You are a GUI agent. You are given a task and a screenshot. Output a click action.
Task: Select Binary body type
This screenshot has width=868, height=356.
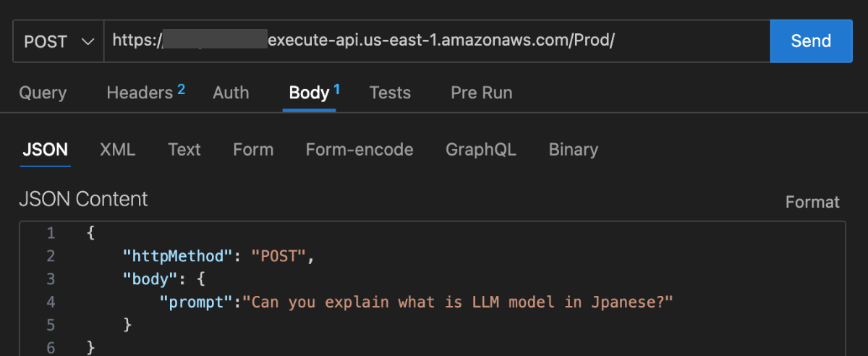pos(573,150)
